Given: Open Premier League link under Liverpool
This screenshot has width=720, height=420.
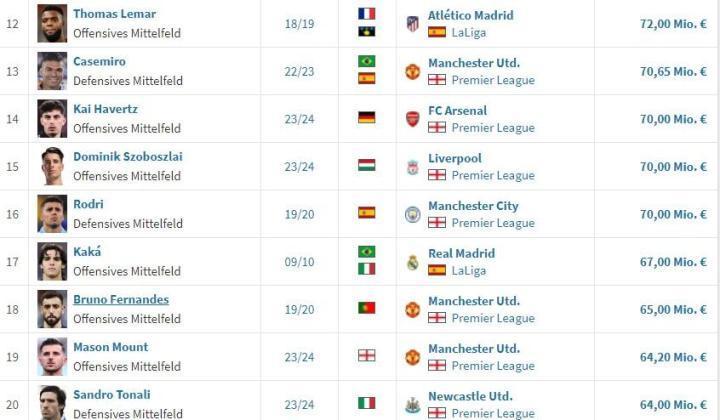Looking at the screenshot, I should (x=492, y=176).
